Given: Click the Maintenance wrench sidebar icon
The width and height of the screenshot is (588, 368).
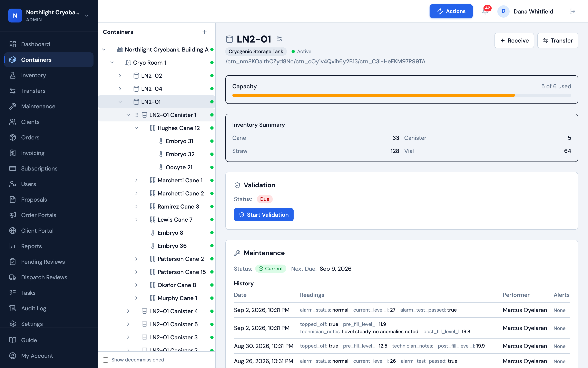Looking at the screenshot, I should pyautogui.click(x=13, y=106).
